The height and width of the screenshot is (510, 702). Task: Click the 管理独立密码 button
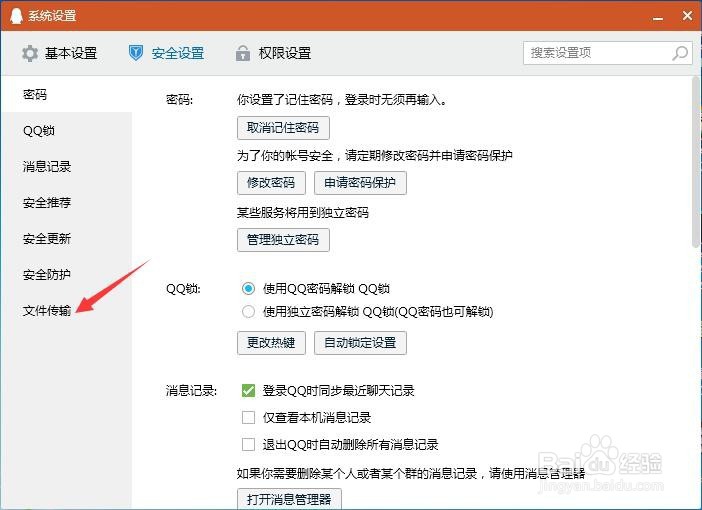(x=283, y=240)
